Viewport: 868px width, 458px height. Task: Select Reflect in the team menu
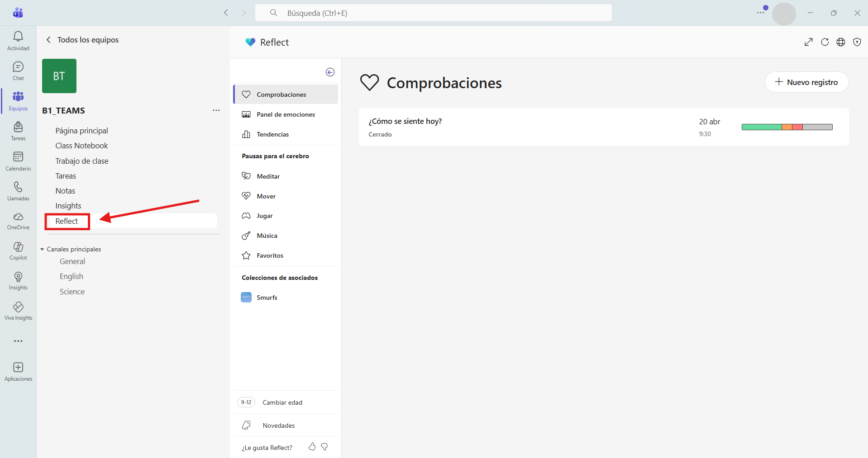67,221
